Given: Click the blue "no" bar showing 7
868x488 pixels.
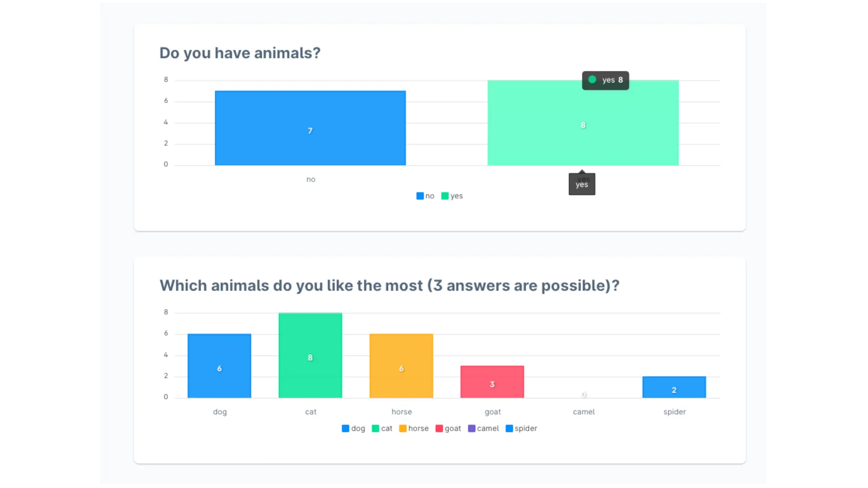Looking at the screenshot, I should pyautogui.click(x=310, y=128).
